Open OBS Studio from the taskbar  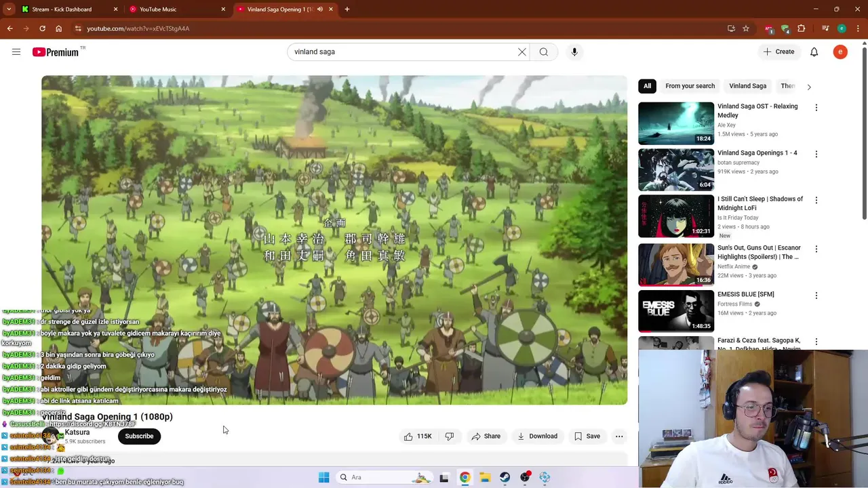(525, 477)
